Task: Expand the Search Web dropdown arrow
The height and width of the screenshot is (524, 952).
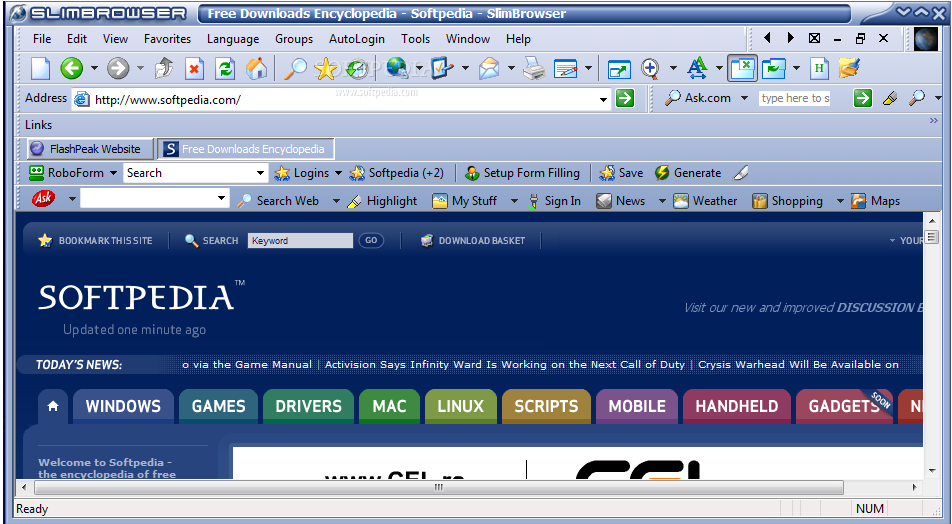Action: 336,201
